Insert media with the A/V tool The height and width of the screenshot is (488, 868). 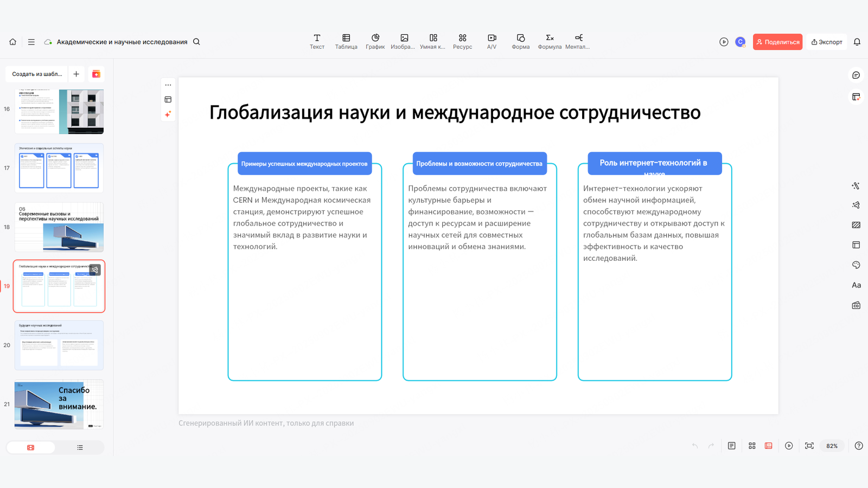click(x=492, y=42)
